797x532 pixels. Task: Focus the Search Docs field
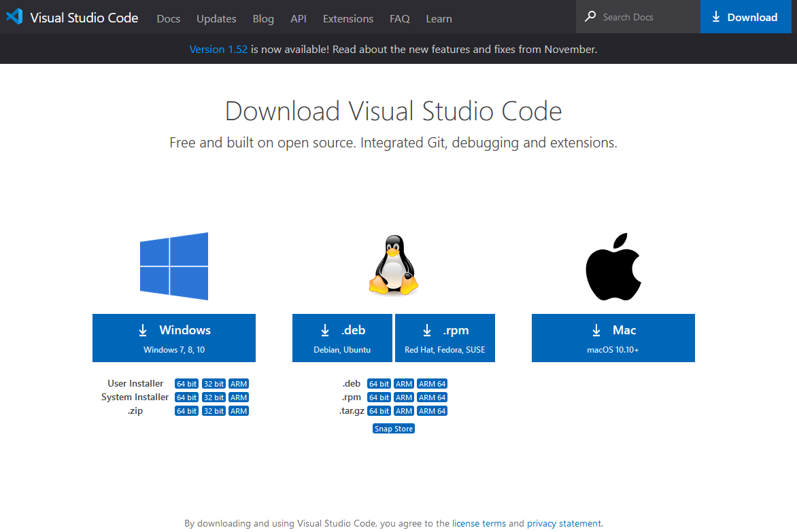639,17
